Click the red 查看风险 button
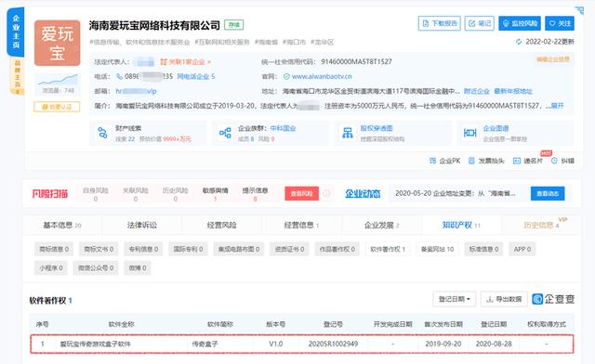 [x=301, y=194]
